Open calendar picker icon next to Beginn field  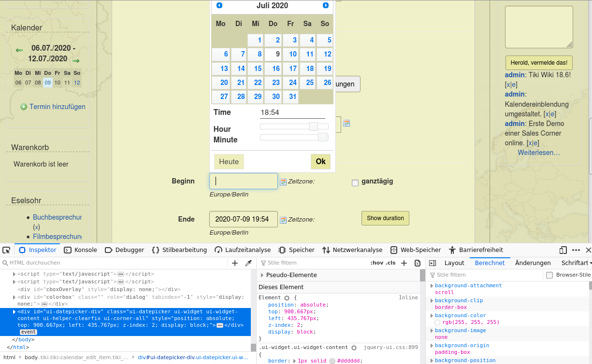283,182
